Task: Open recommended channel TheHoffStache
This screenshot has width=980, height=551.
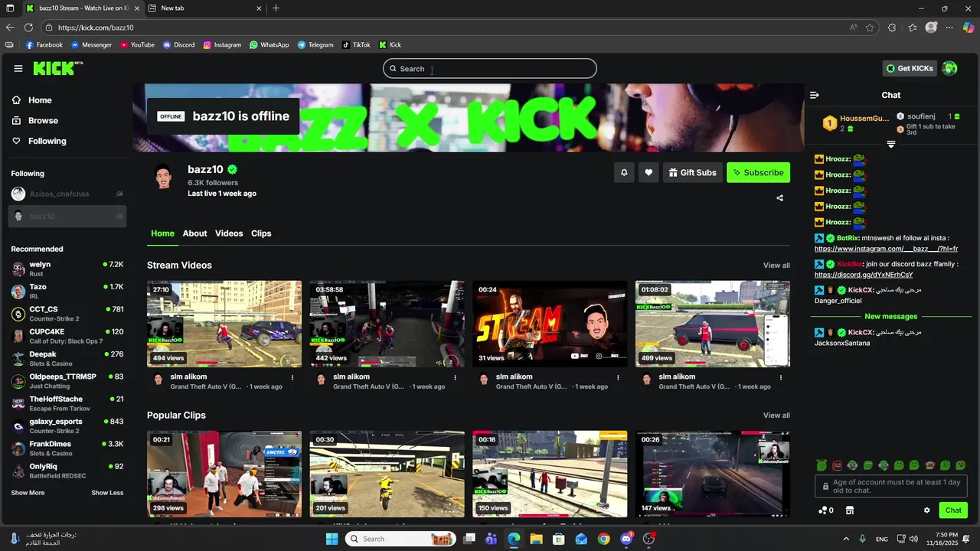Action: coord(67,403)
